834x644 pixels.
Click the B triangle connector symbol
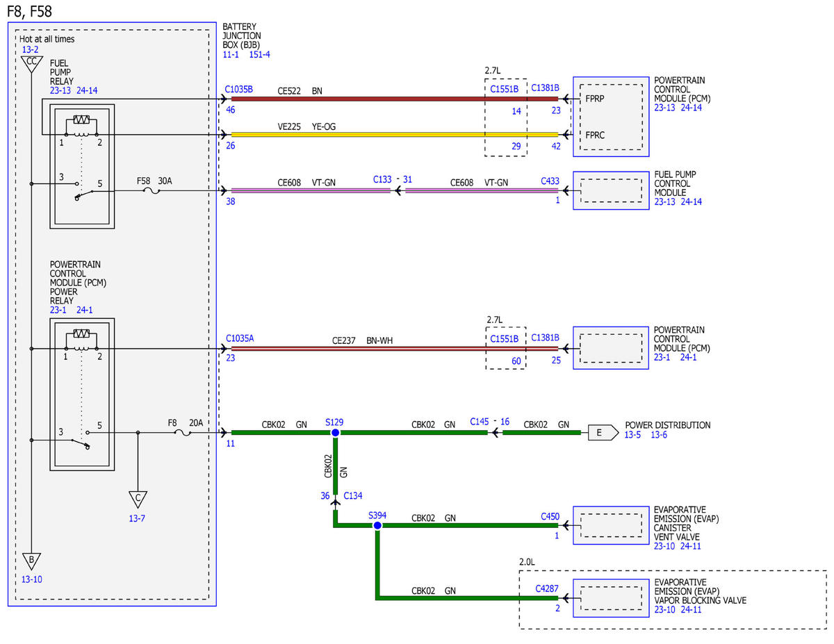31,560
